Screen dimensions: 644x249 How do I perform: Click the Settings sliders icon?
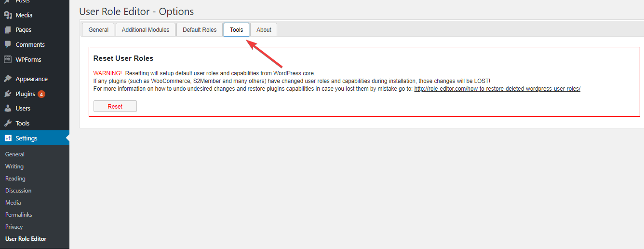coord(8,138)
